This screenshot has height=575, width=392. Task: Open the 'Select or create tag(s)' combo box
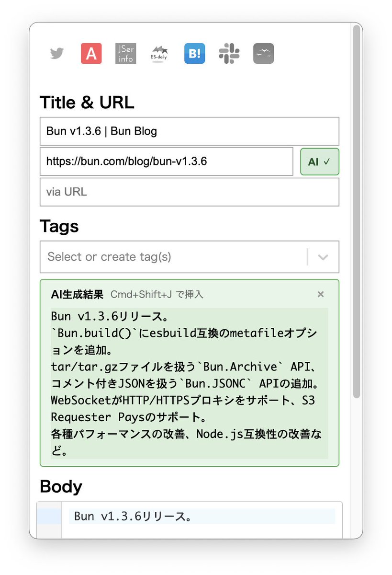coord(190,257)
